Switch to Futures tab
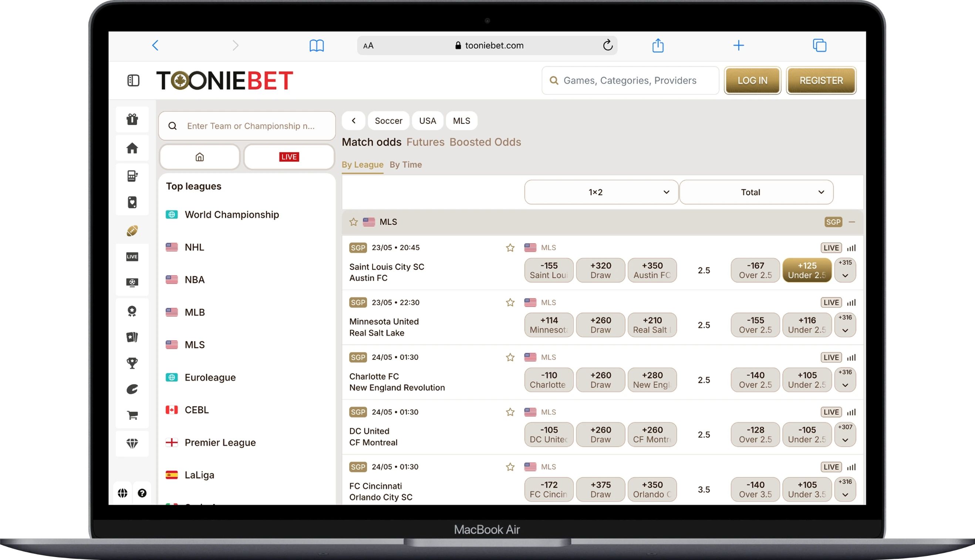The width and height of the screenshot is (975, 560). [x=425, y=142]
